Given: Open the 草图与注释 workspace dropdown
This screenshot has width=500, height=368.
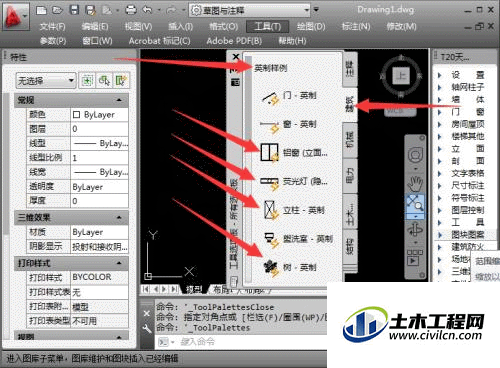Looking at the screenshot, I should pos(250,10).
